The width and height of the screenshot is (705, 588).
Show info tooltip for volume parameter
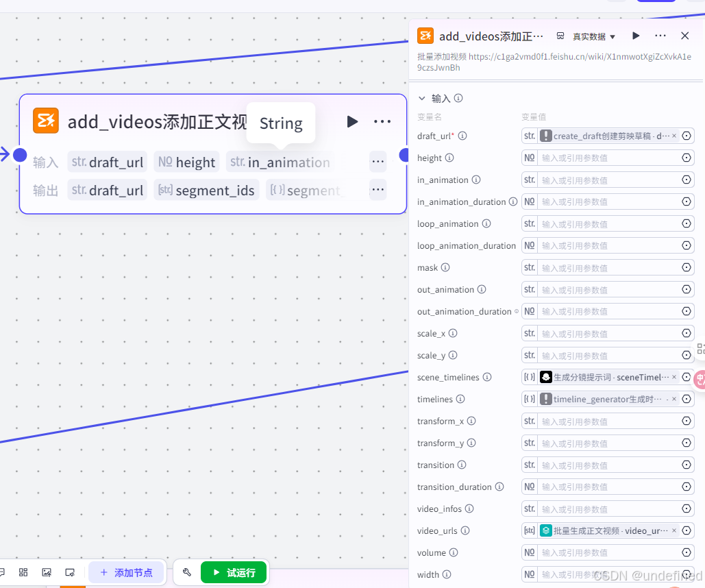click(454, 552)
